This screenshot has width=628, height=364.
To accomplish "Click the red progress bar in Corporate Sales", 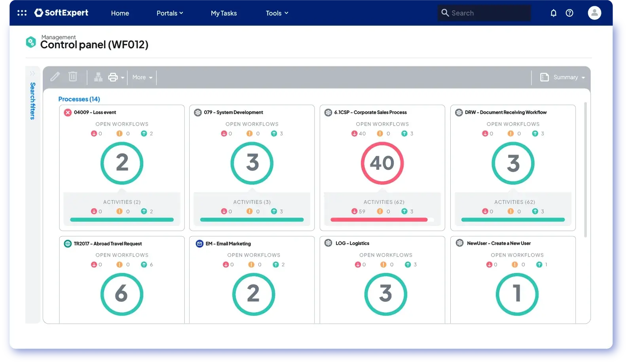I will tap(379, 220).
